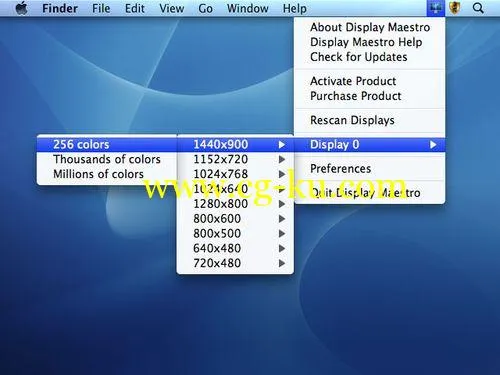The width and height of the screenshot is (500, 375).
Task: Expand the 1024x768 resolution arrow
Action: coord(282,174)
